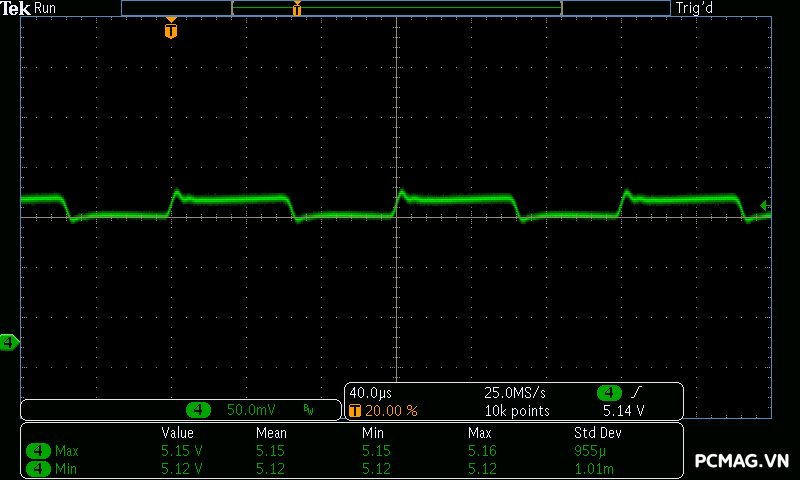This screenshot has width=800, height=480.
Task: Select the trigger source channel 4 badge
Action: pos(609,393)
